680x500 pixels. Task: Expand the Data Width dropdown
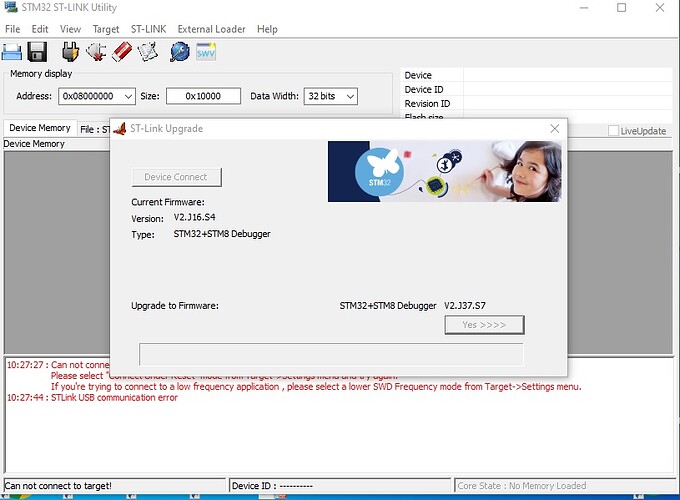pyautogui.click(x=349, y=96)
